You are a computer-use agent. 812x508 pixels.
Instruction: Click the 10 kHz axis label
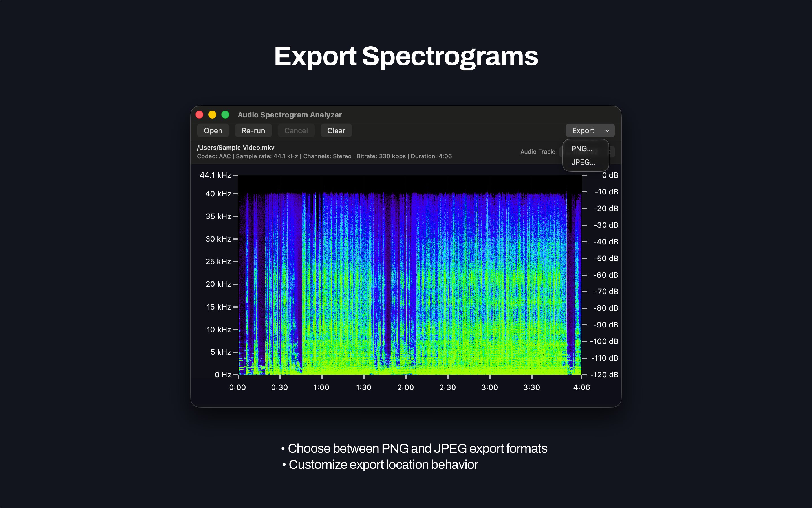pyautogui.click(x=219, y=330)
